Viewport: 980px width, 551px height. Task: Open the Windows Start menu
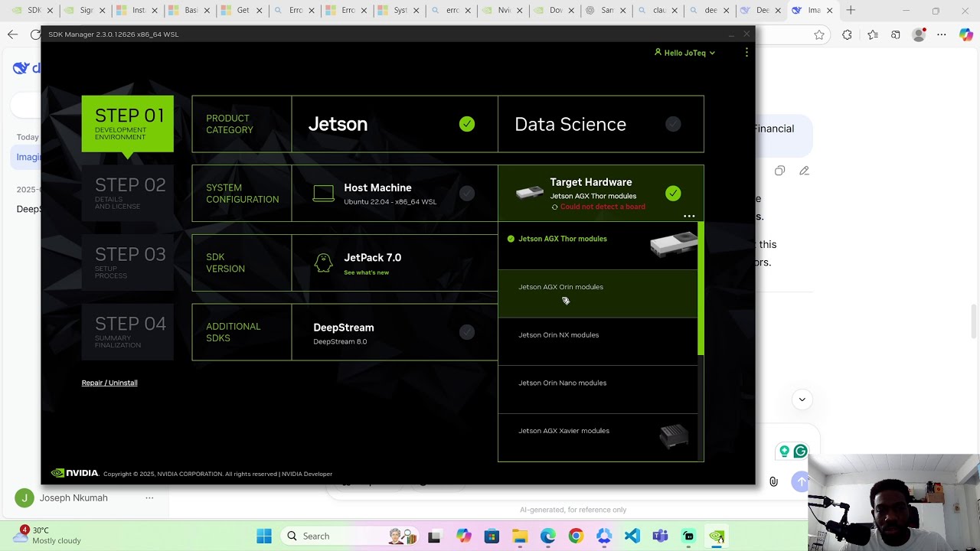(x=264, y=536)
